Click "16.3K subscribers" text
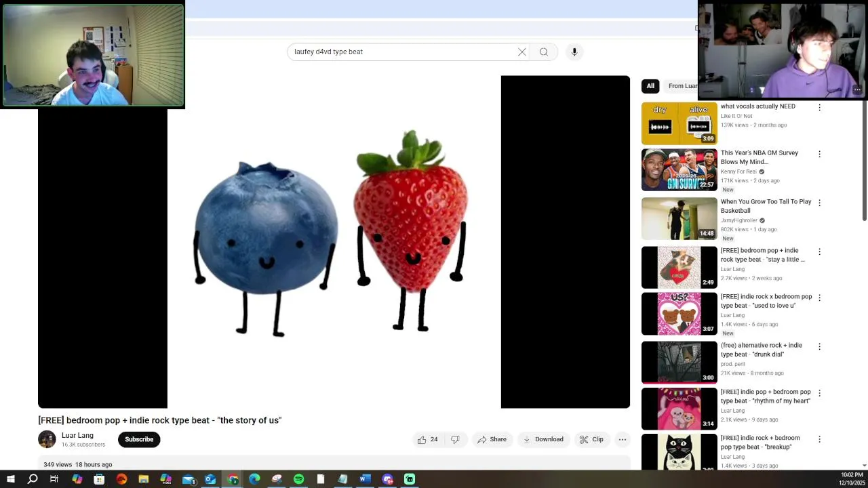The height and width of the screenshot is (488, 868). coord(83,445)
